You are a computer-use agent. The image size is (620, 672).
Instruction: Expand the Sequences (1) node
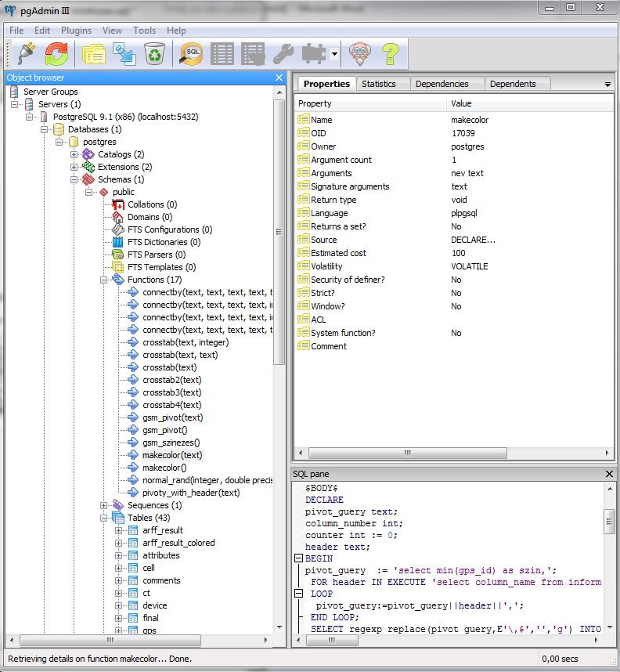pos(103,505)
